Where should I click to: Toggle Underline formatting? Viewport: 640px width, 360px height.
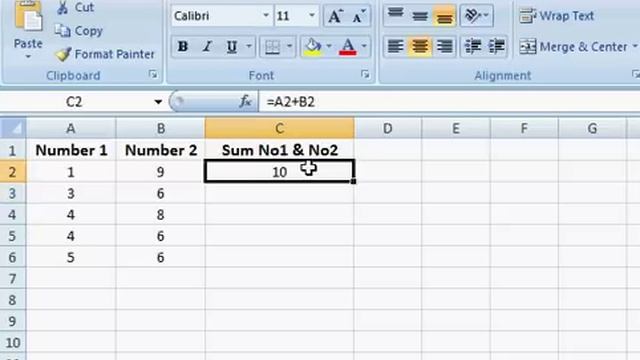coord(232,47)
